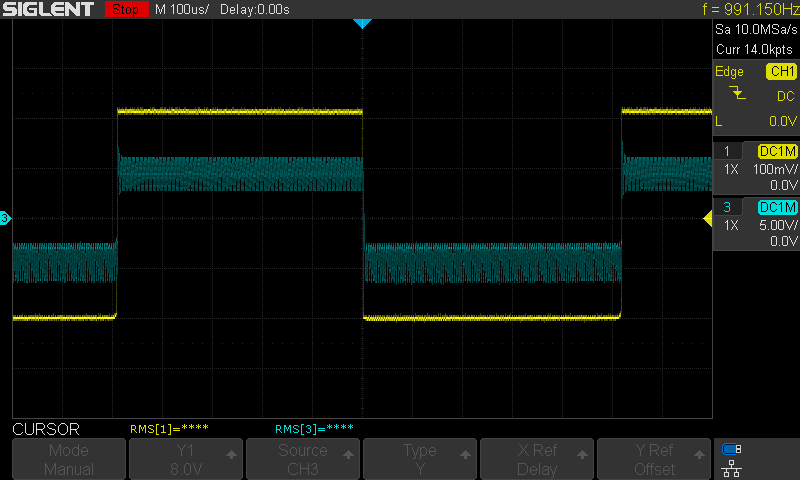
Task: Open the Mode Manual softkey menu
Action: point(69,459)
